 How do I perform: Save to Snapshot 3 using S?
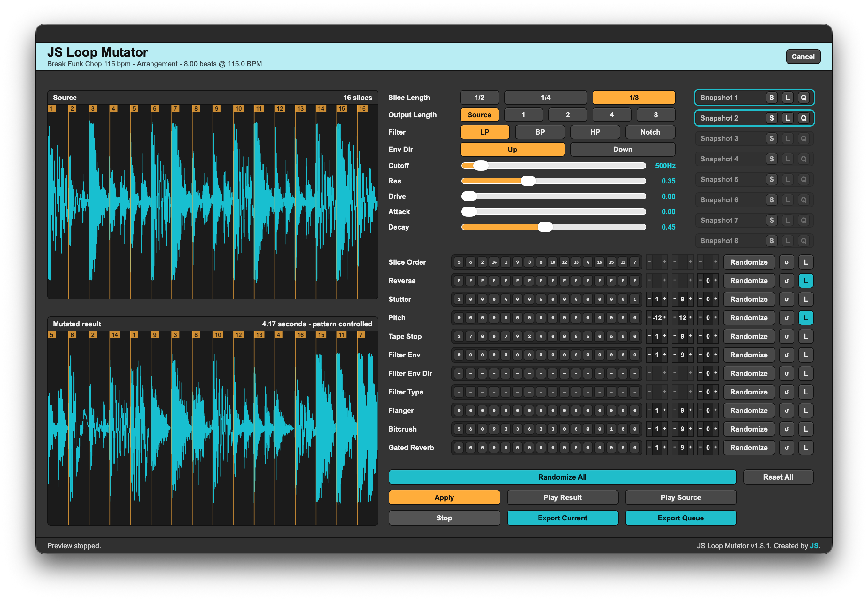[x=771, y=138]
